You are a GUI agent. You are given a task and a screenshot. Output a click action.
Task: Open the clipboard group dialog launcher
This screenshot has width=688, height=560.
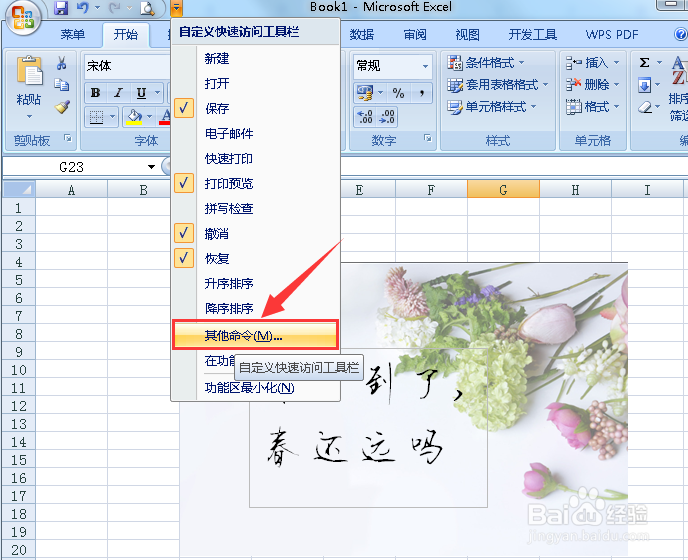tap(68, 138)
